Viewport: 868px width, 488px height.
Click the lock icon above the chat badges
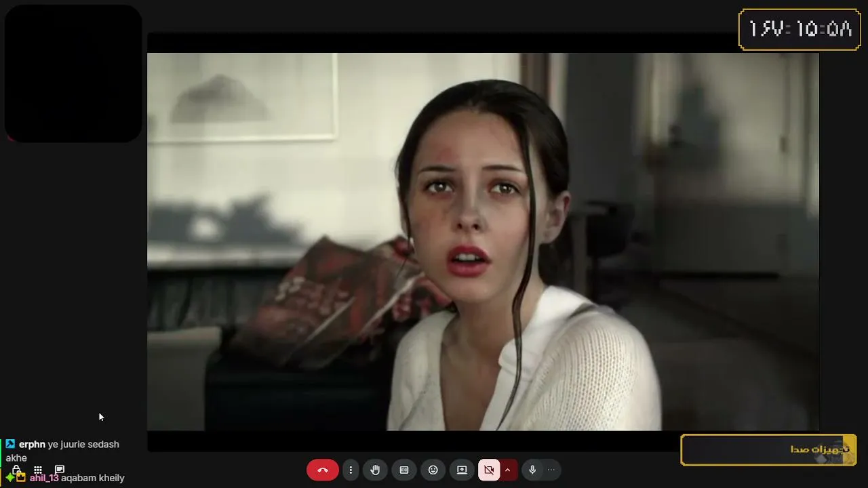click(16, 470)
